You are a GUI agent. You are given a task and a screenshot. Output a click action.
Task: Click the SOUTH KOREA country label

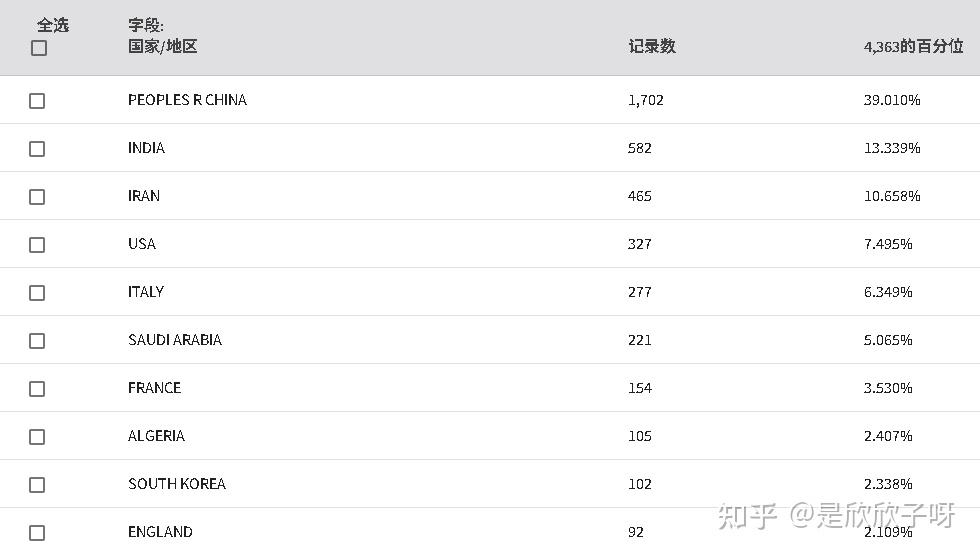pyautogui.click(x=177, y=484)
